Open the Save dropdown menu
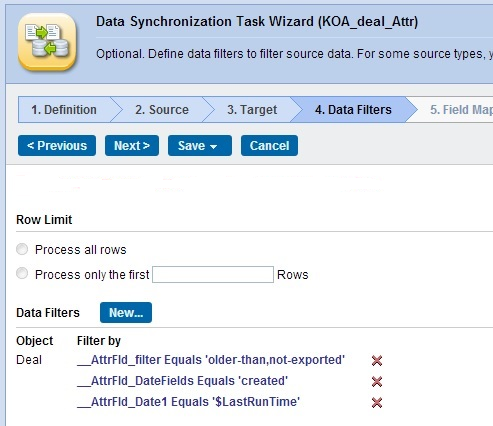The image size is (493, 426). (200, 145)
